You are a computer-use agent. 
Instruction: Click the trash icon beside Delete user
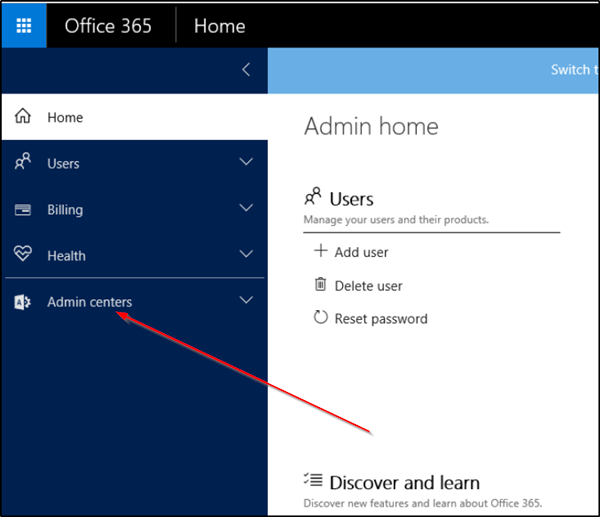point(320,284)
